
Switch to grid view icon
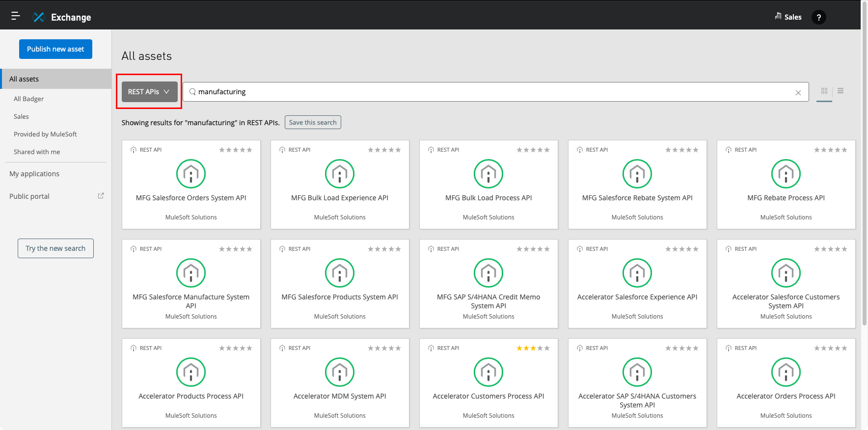click(x=824, y=91)
